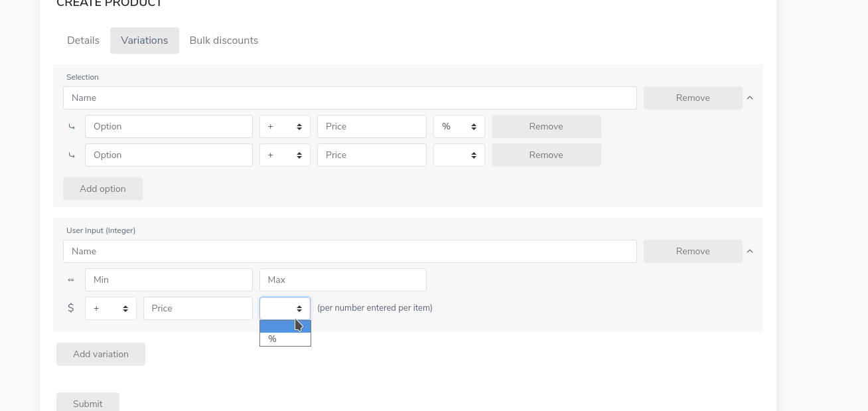The image size is (868, 411).
Task: Focus the Min input field
Action: click(x=169, y=280)
